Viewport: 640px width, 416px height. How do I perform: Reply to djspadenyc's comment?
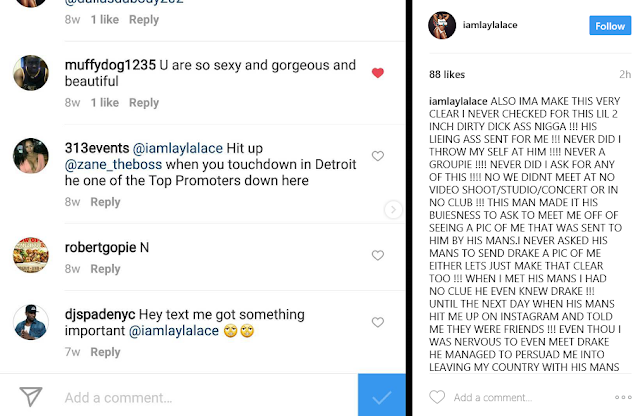point(106,352)
